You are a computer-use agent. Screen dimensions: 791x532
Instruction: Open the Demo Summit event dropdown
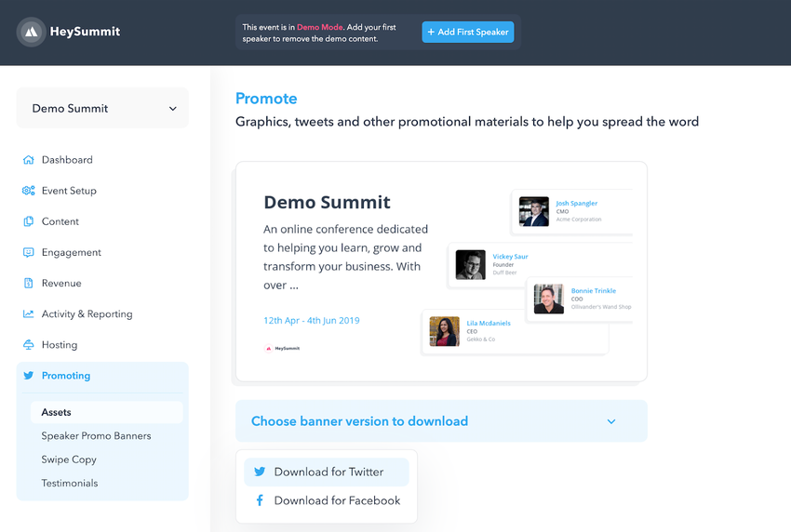pyautogui.click(x=102, y=108)
